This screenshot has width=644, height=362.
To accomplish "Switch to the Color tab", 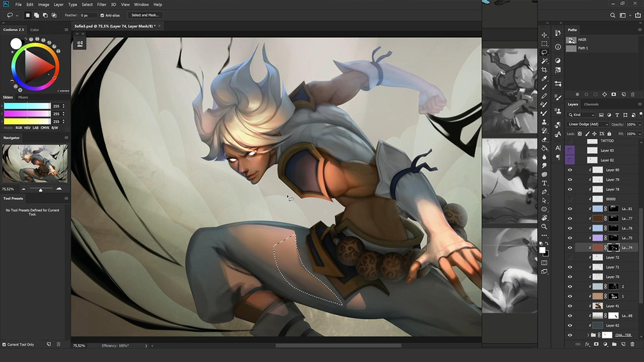I will click(35, 29).
